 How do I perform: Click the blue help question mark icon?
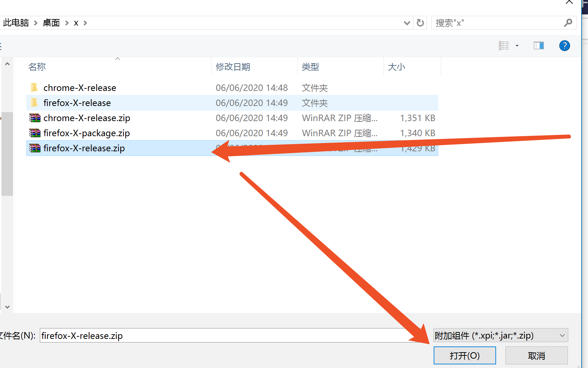pos(564,46)
